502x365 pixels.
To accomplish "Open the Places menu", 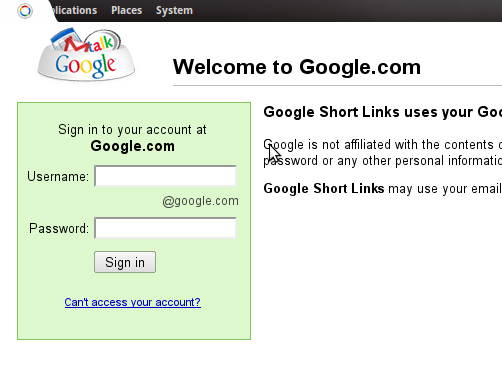I will 127,10.
